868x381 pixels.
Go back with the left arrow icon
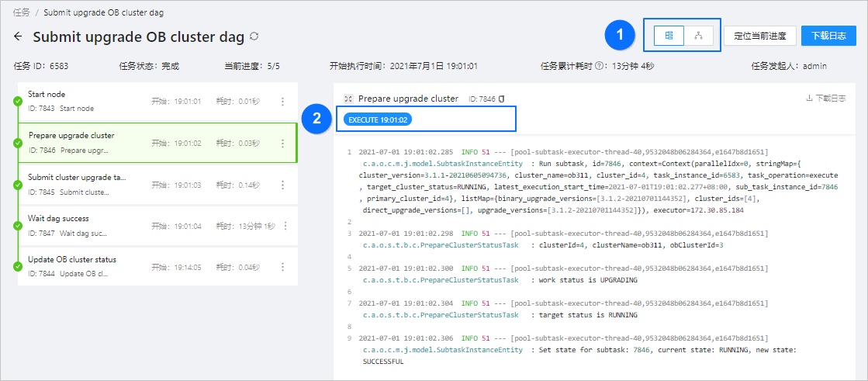[x=19, y=36]
